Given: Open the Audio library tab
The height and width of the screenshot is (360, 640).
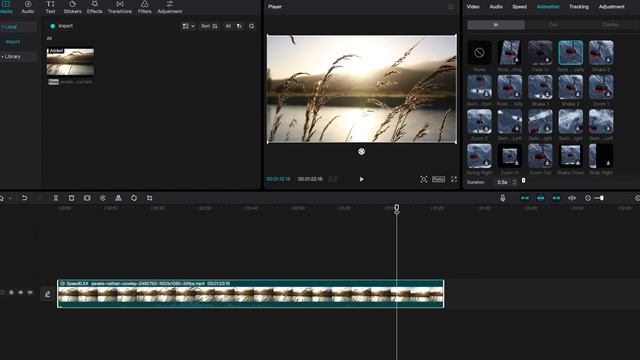Looking at the screenshot, I should pos(28,7).
